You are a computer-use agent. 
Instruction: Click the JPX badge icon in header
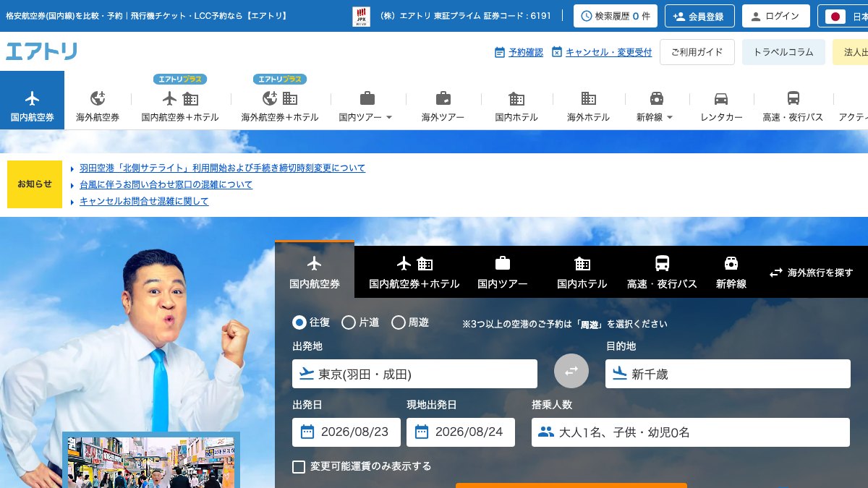[x=361, y=16]
